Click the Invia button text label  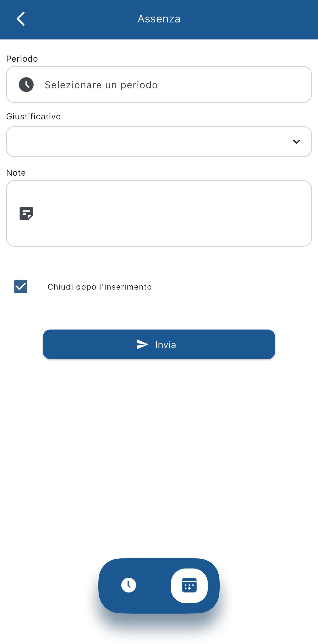pyautogui.click(x=165, y=345)
